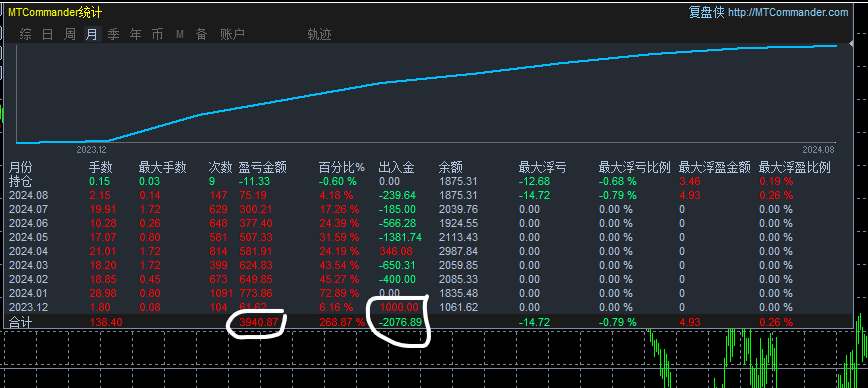This screenshot has height=388, width=868.
Task: Click the 346.08 deposit in 2024.04
Action: pos(396,251)
